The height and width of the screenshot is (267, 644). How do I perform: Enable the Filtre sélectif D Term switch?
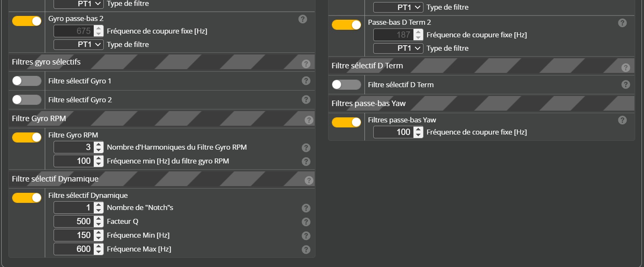click(346, 85)
